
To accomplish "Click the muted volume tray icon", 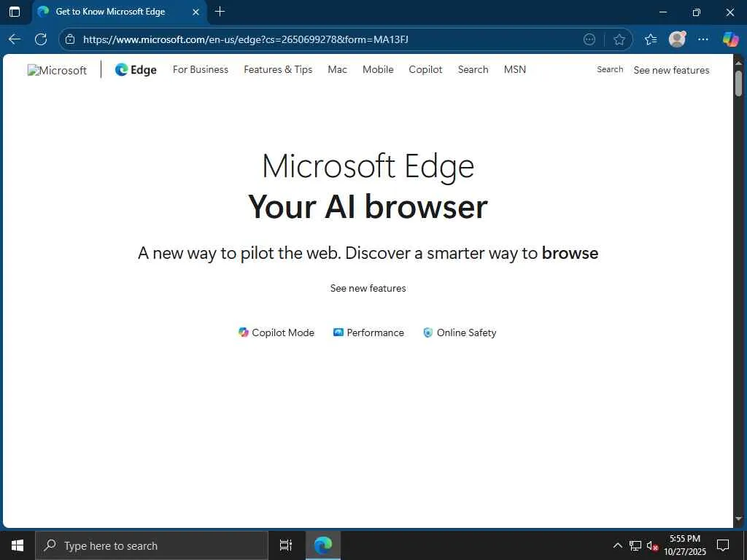I will click(652, 545).
